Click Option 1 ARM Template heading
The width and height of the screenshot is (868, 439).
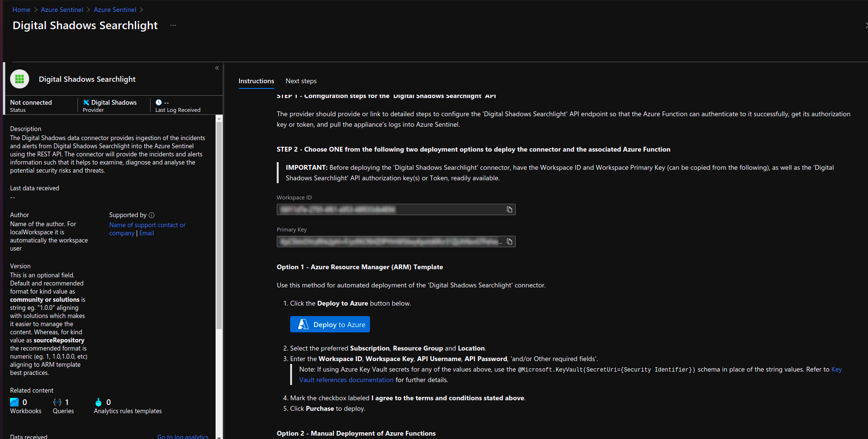pos(360,267)
